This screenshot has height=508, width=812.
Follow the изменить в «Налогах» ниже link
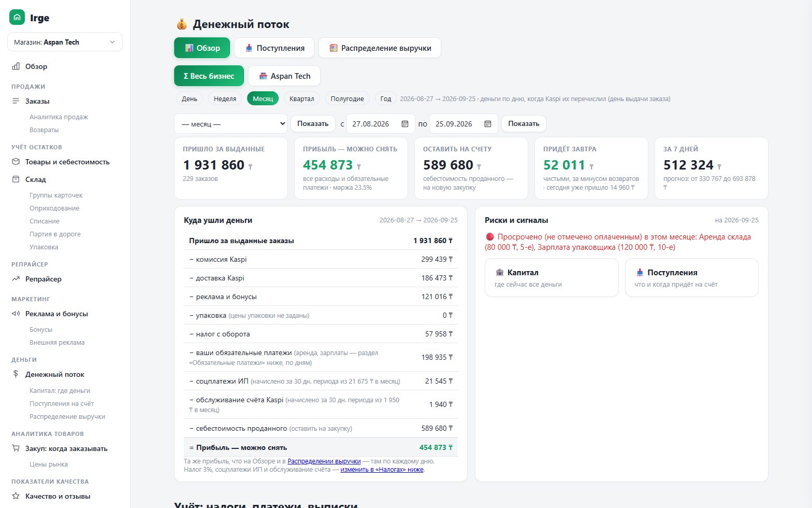click(x=382, y=470)
